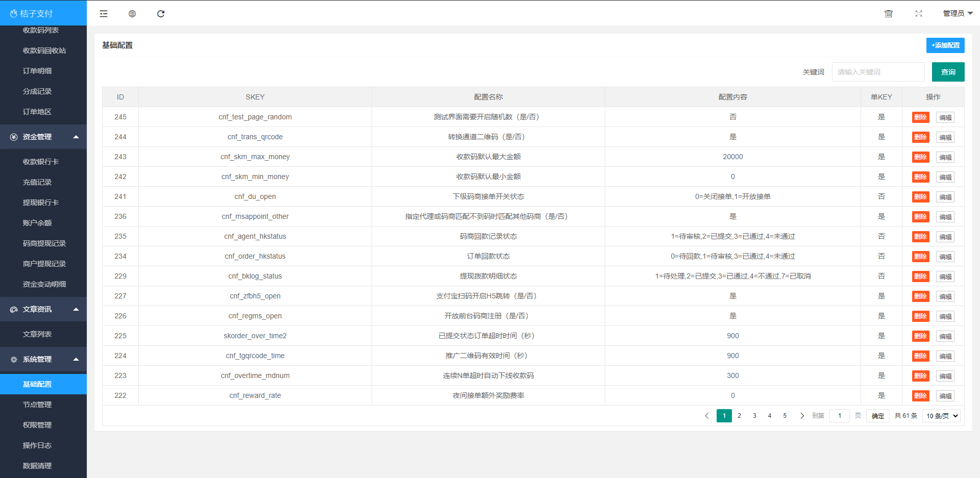Click the globe website icon in header
This screenshot has width=980, height=478.
coord(132,14)
